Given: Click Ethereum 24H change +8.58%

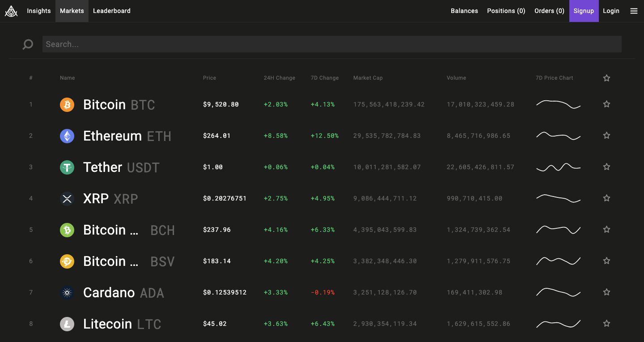Looking at the screenshot, I should click(275, 136).
